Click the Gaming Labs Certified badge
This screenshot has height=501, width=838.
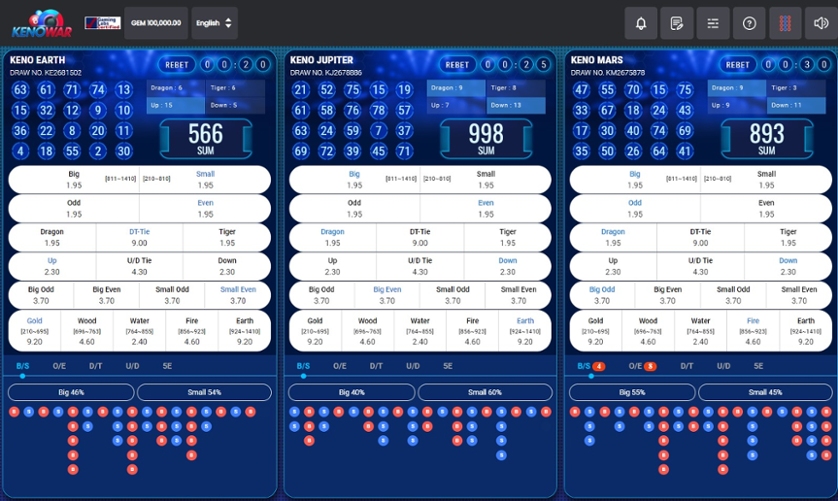(x=103, y=22)
